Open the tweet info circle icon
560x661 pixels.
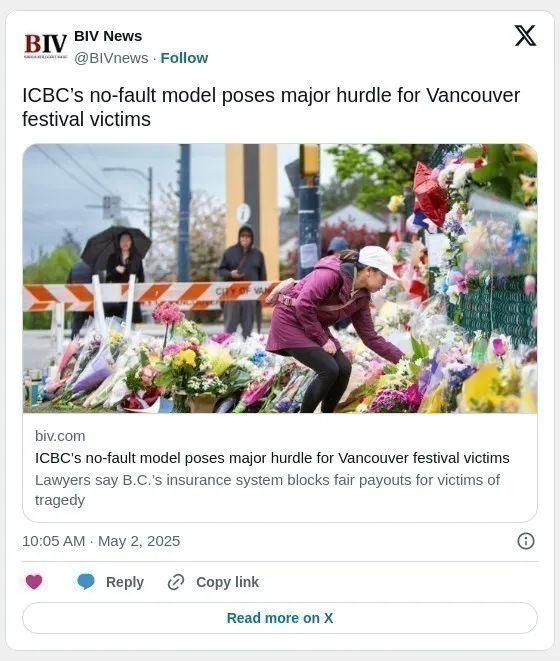[x=526, y=541]
